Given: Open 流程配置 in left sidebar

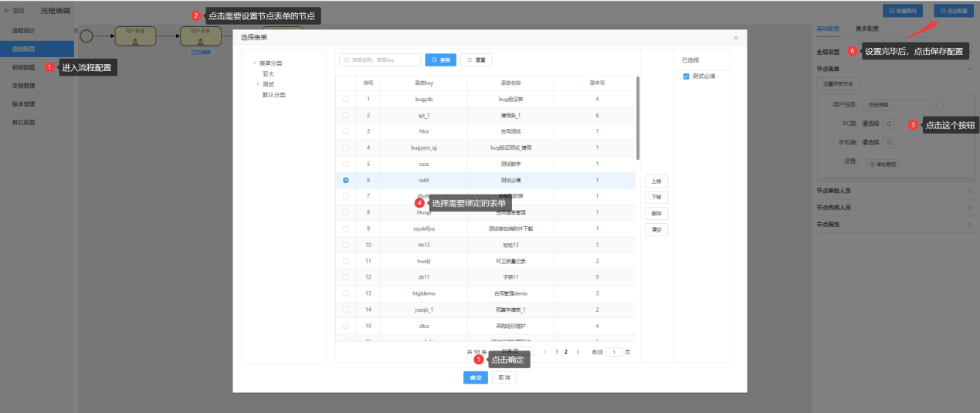Looking at the screenshot, I should point(37,49).
